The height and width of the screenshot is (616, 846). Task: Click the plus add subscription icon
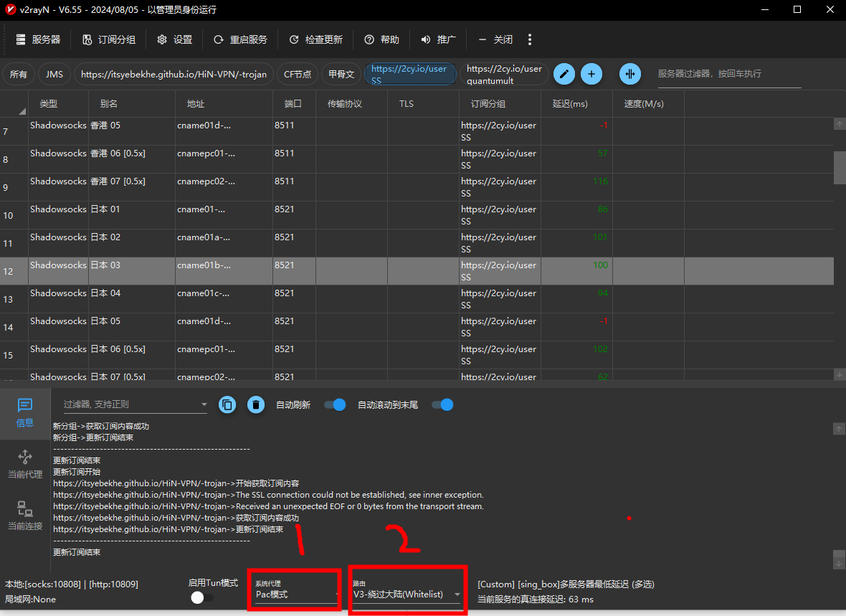click(x=591, y=74)
